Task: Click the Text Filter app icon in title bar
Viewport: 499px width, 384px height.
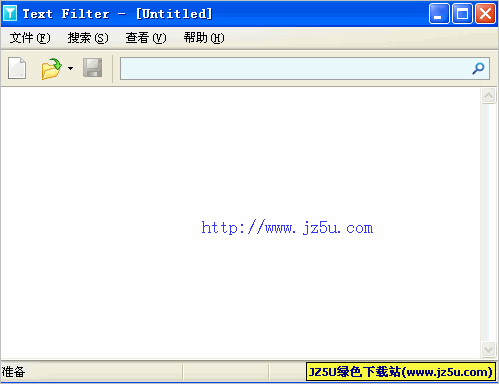Action: click(10, 14)
